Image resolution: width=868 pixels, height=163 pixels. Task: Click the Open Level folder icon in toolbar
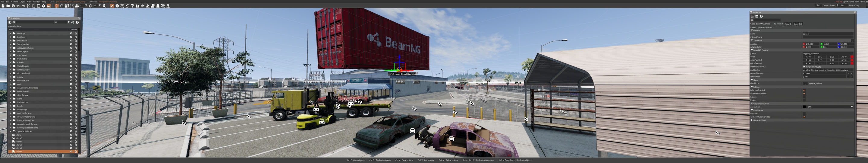pos(8,6)
